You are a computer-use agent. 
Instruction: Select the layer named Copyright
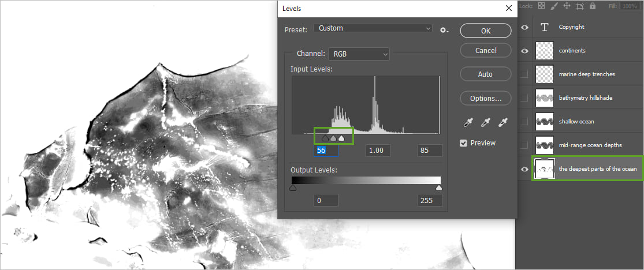(x=571, y=27)
